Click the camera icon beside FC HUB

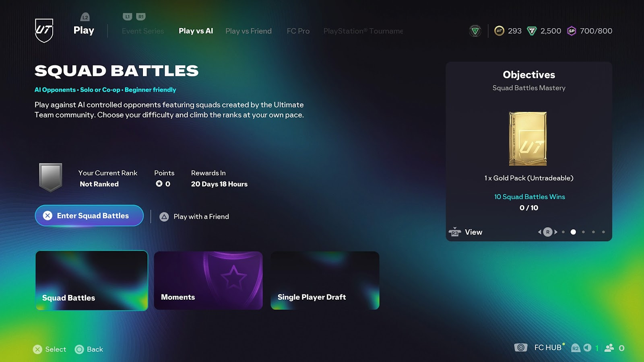(x=521, y=348)
